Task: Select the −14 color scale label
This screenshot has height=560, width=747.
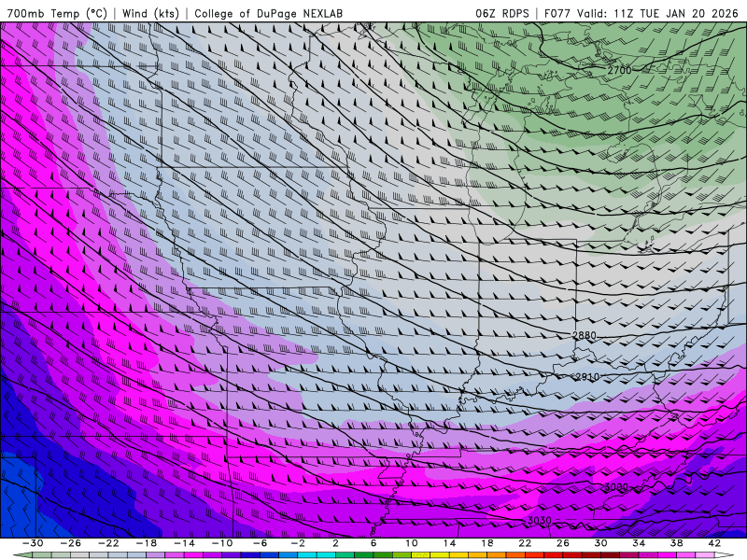Action: coord(184,543)
